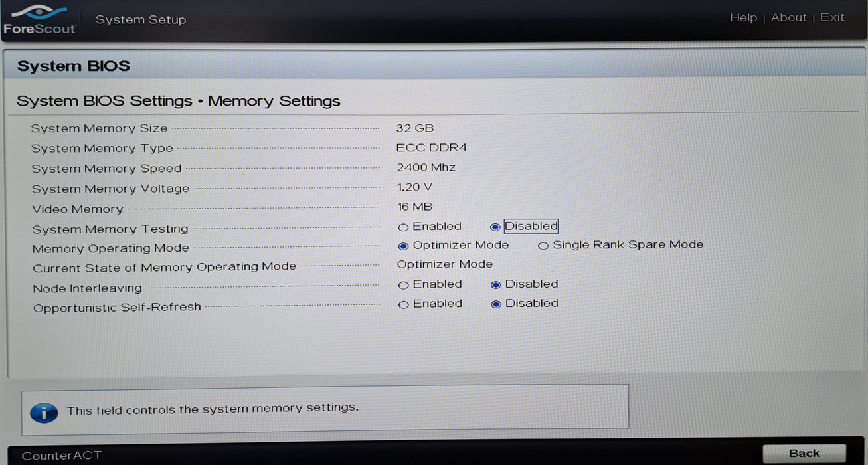Click the ECC DDR4 value

tap(432, 147)
